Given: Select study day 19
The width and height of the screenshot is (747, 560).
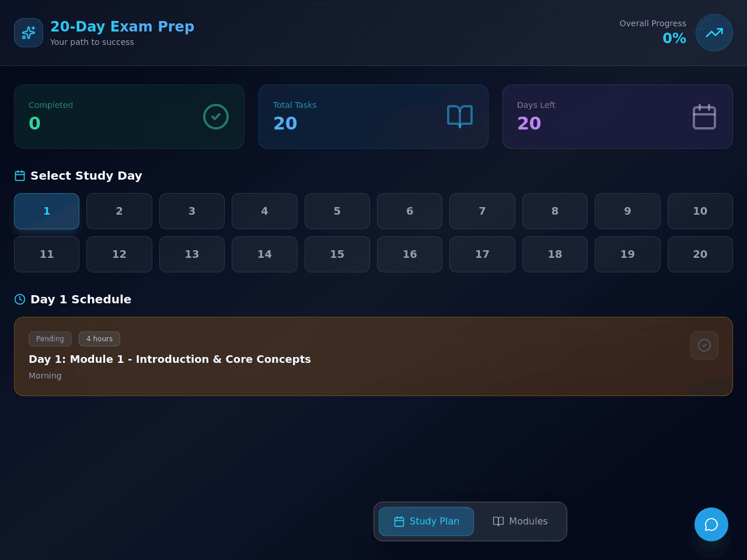Looking at the screenshot, I should [627, 254].
